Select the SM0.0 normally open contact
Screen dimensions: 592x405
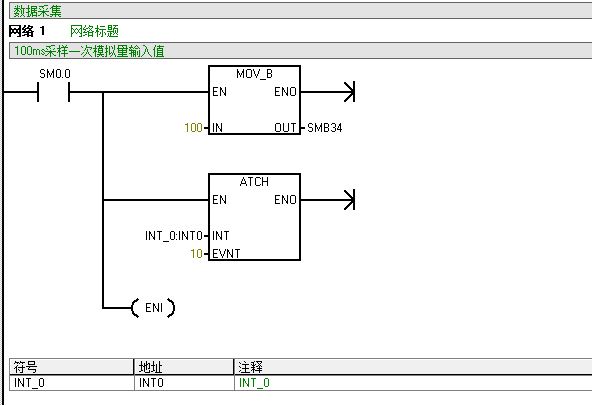coord(54,92)
